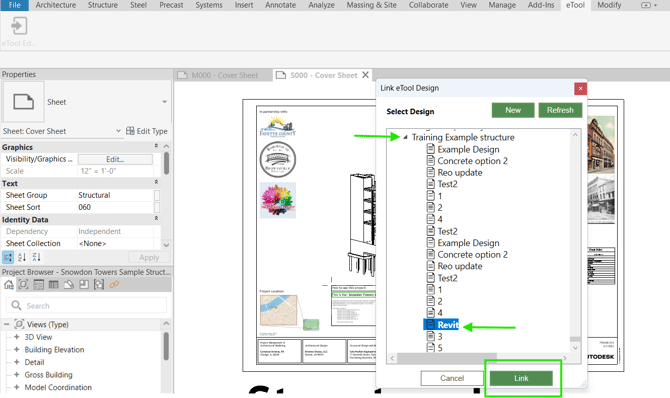Click the search magnifier icon in Project Browser
670x398 pixels.
pyautogui.click(x=16, y=305)
